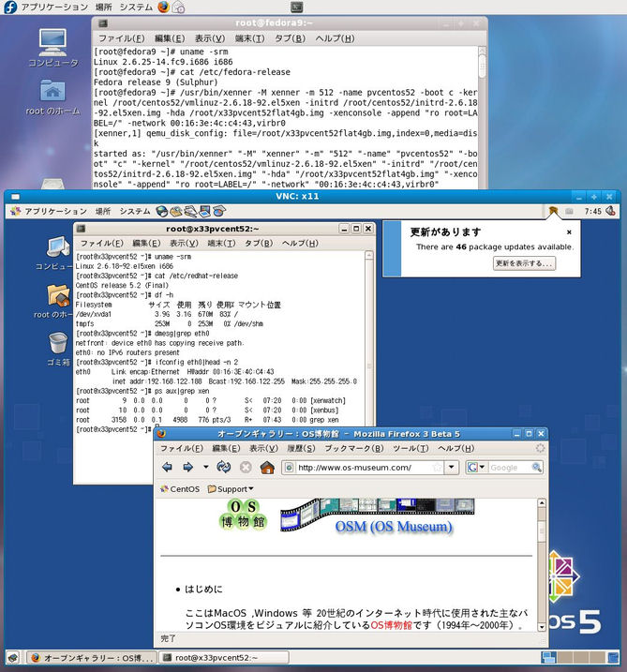This screenshot has height=672, width=627.
Task: Click Firefox page scrollbar down arrow
Action: coord(542,627)
